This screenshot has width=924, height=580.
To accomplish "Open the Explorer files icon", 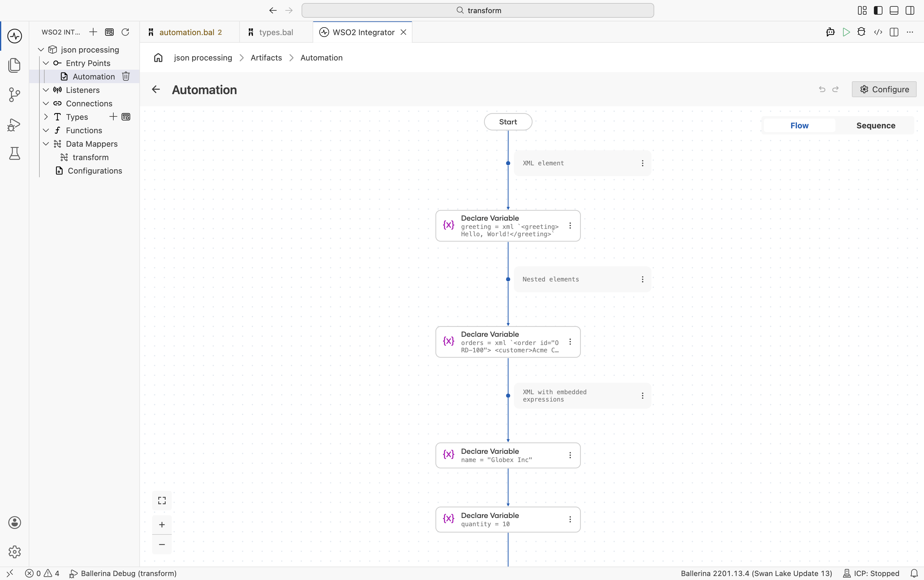I will tap(15, 65).
